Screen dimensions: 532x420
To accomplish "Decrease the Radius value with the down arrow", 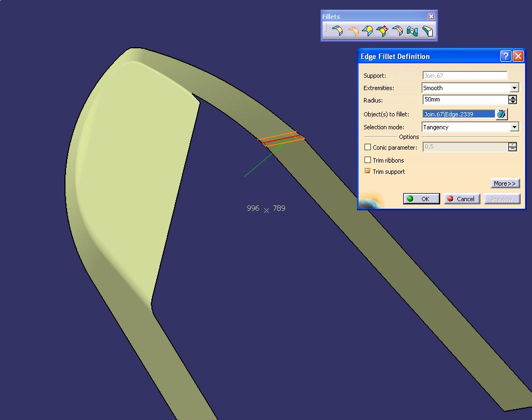I will click(x=513, y=102).
